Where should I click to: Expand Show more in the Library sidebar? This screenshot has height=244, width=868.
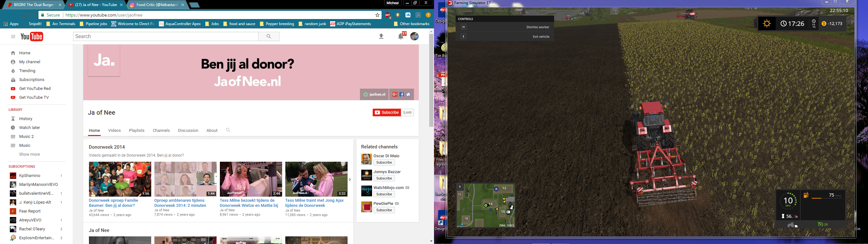pos(29,154)
